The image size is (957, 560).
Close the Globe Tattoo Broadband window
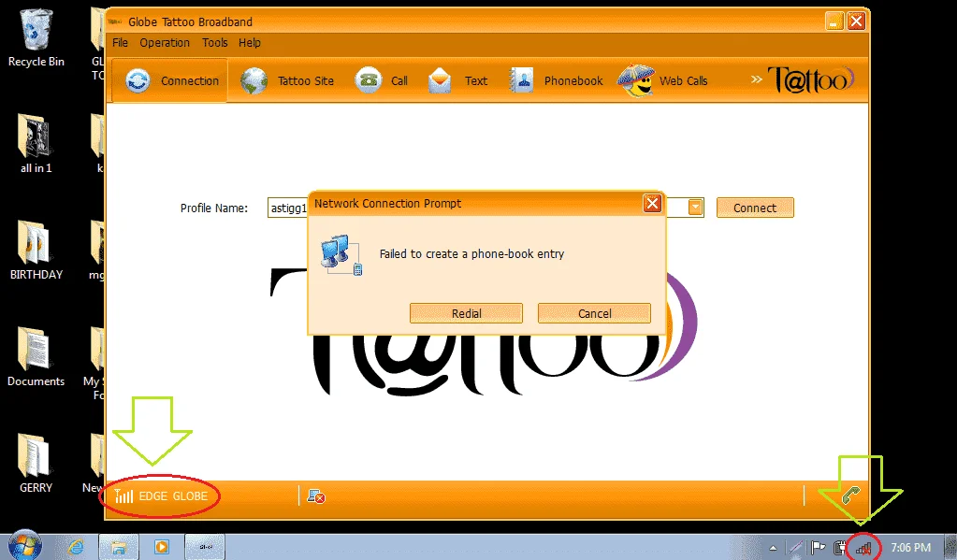[856, 22]
